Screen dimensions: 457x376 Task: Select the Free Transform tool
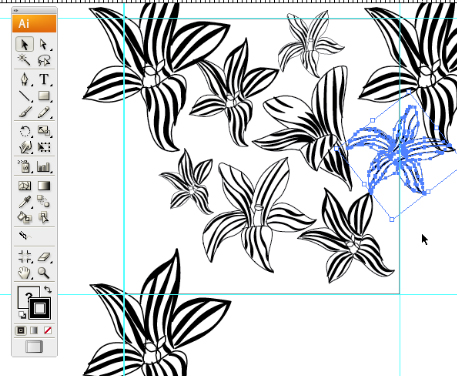(44, 147)
